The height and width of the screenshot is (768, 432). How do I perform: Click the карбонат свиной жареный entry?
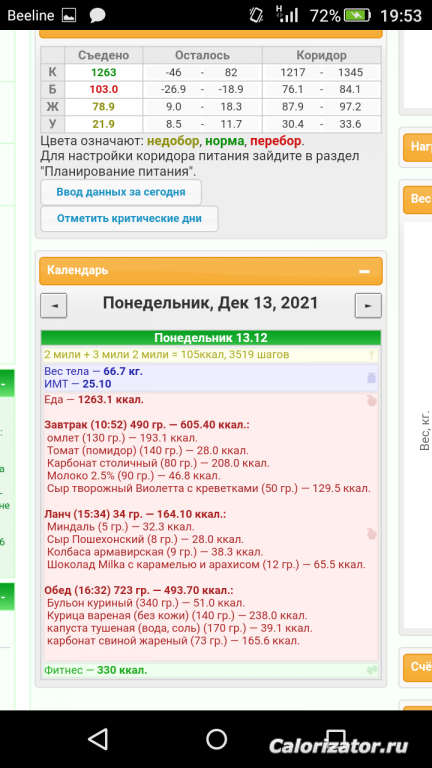tap(173, 641)
